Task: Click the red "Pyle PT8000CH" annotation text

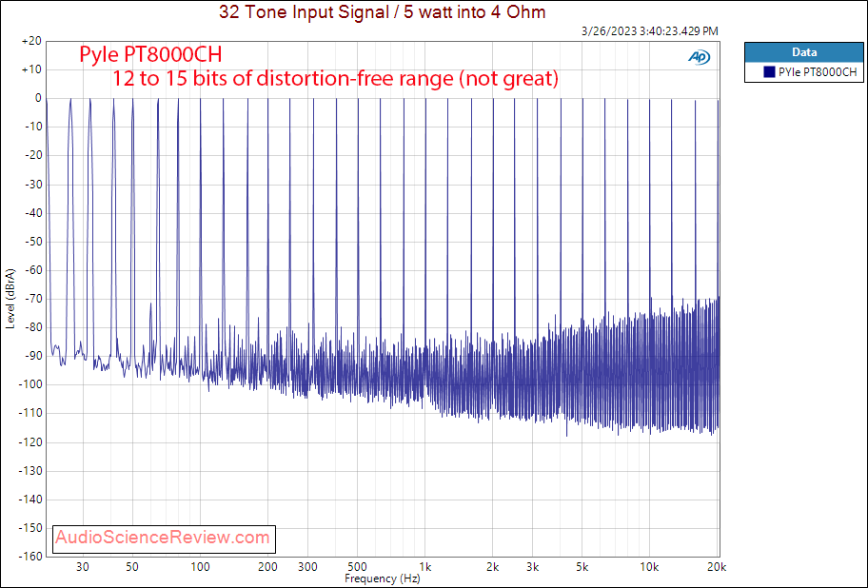Action: click(150, 55)
